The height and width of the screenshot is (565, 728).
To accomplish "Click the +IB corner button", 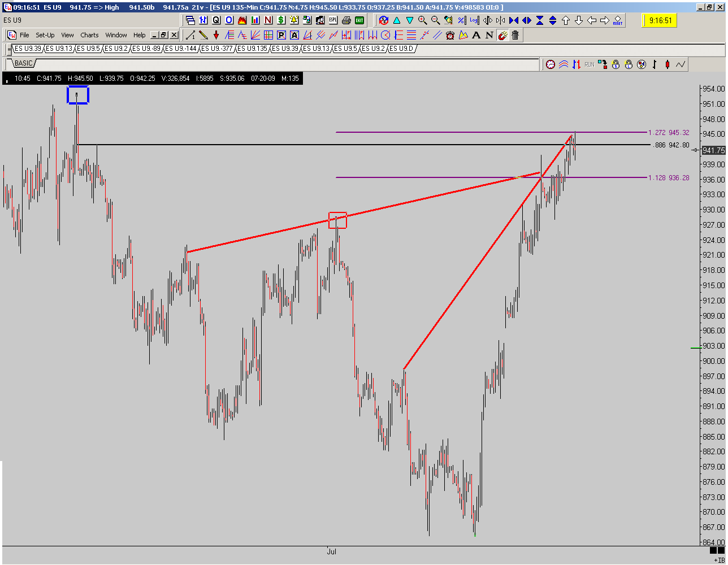I will click(x=720, y=559).
